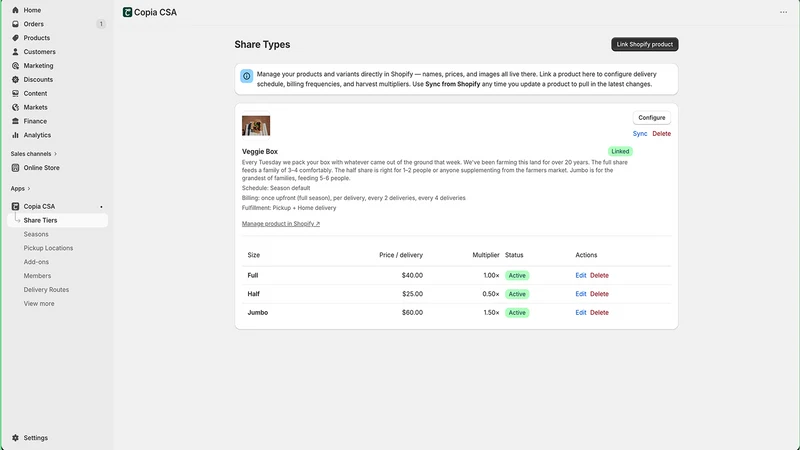Click the Schedule: Season default text

(276, 188)
